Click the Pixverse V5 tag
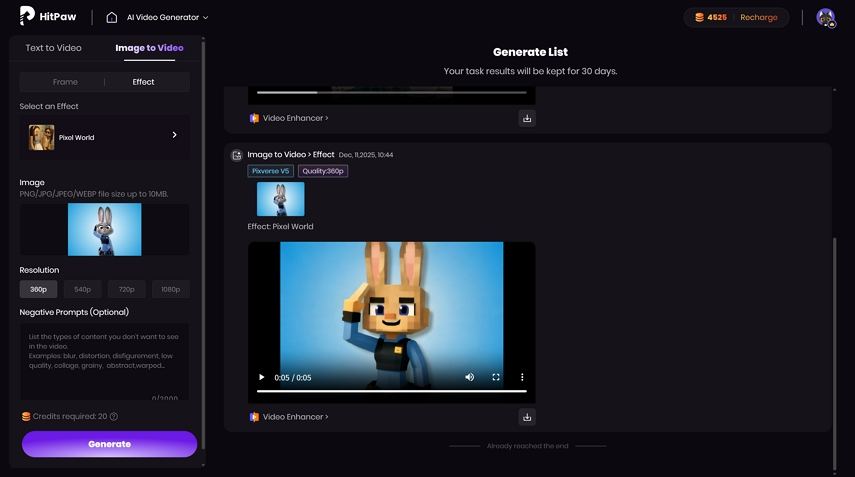The width and height of the screenshot is (855, 477). pos(270,171)
